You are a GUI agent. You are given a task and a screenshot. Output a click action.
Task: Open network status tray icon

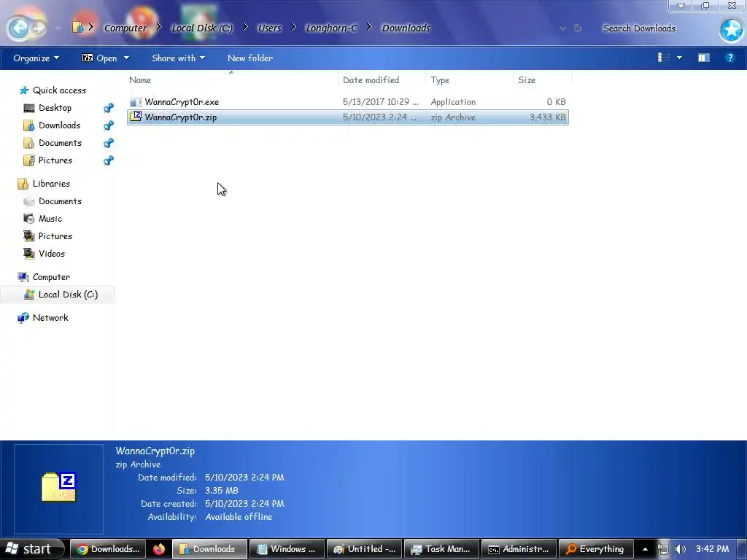(662, 550)
